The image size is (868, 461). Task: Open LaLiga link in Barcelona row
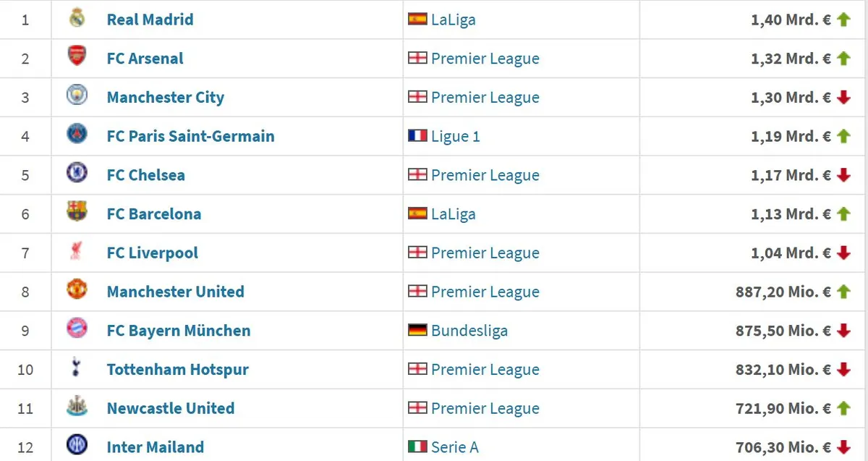[454, 214]
